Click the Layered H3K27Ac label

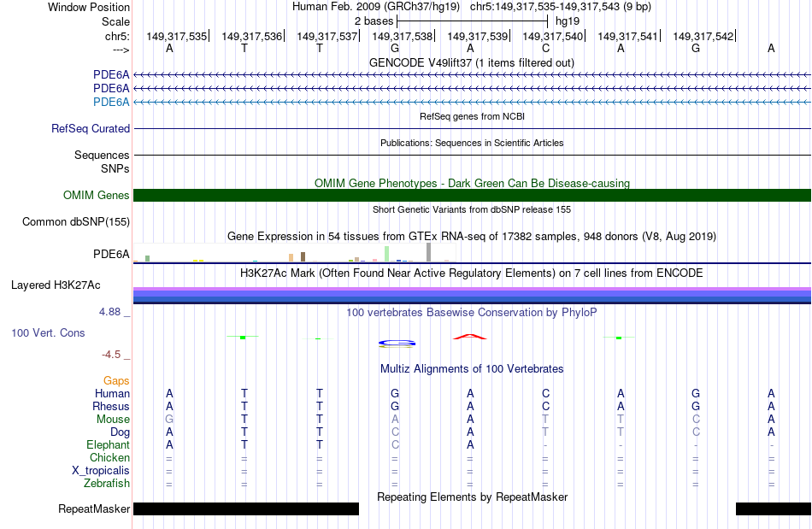pyautogui.click(x=56, y=285)
